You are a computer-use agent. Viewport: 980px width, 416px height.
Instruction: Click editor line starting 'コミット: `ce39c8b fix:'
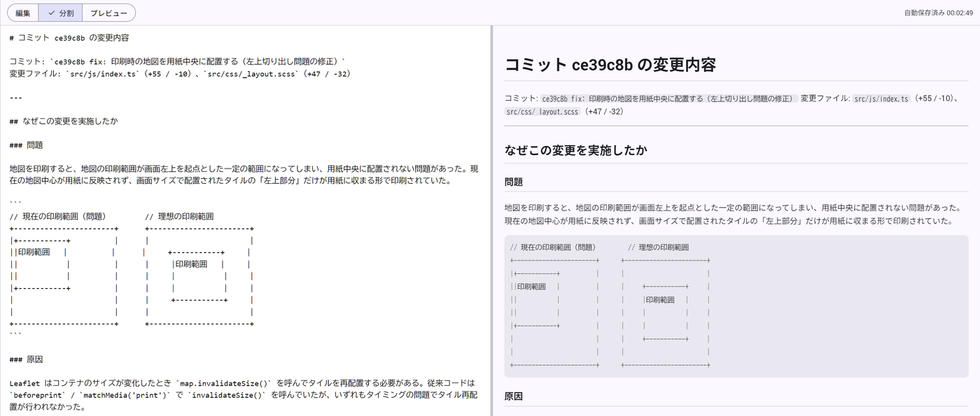point(177,62)
